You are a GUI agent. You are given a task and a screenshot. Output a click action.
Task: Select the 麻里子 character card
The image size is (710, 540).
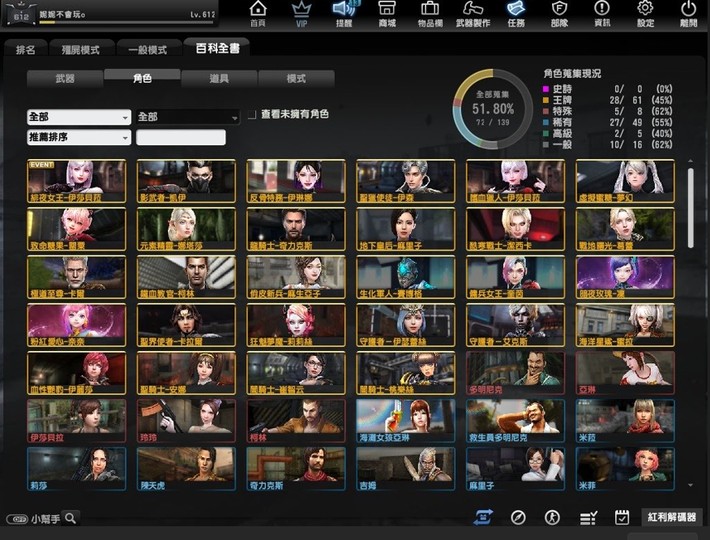515,468
